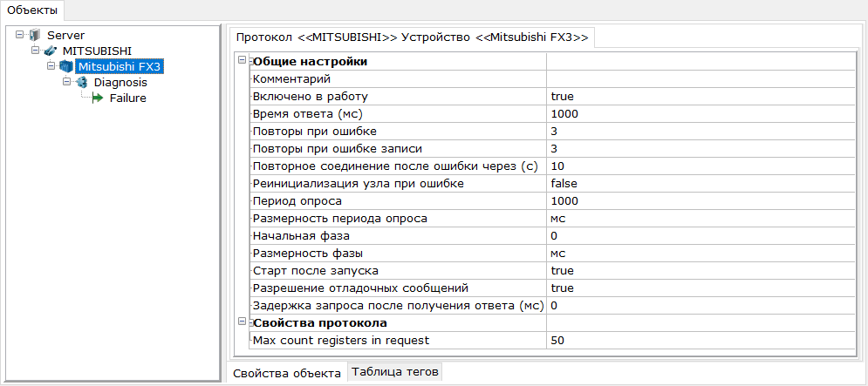The image size is (868, 386).
Task: Click the Повторы при ошибке записи value
Action: 701,149
